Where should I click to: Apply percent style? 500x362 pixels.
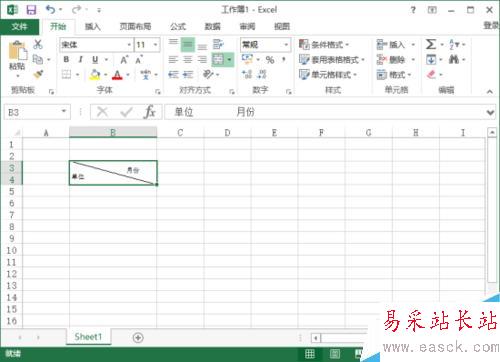click(x=270, y=60)
